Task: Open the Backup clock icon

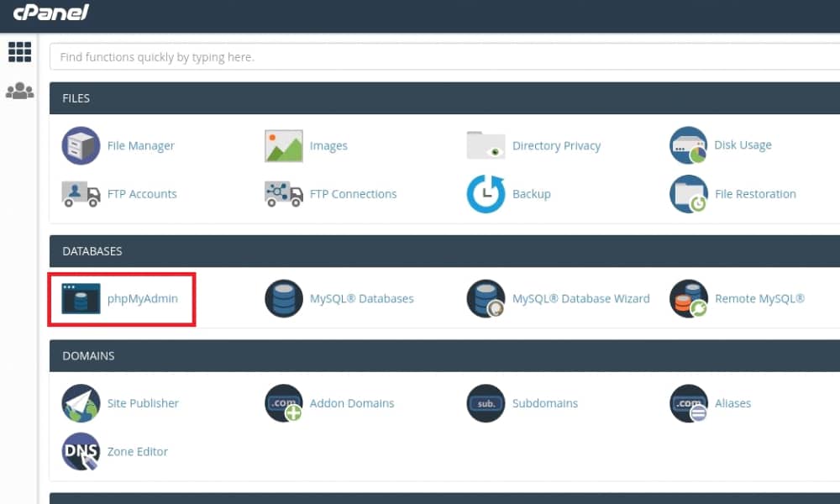Action: click(486, 194)
